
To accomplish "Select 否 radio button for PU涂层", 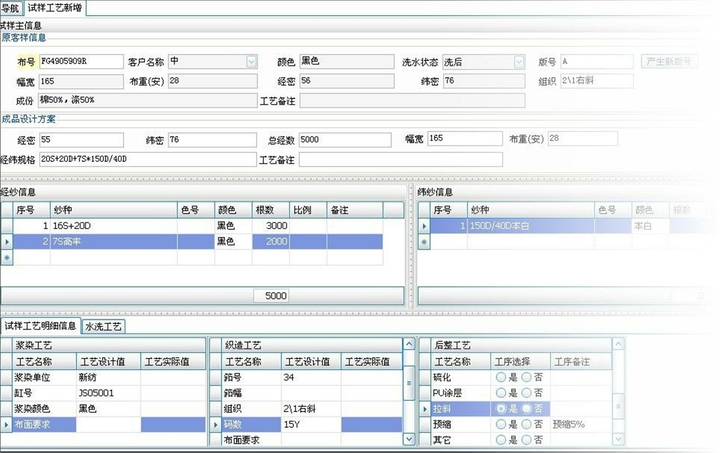I will (x=525, y=393).
